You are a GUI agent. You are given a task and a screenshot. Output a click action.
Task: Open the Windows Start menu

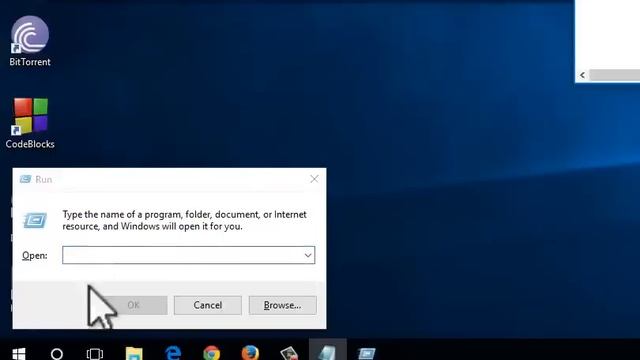click(19, 353)
